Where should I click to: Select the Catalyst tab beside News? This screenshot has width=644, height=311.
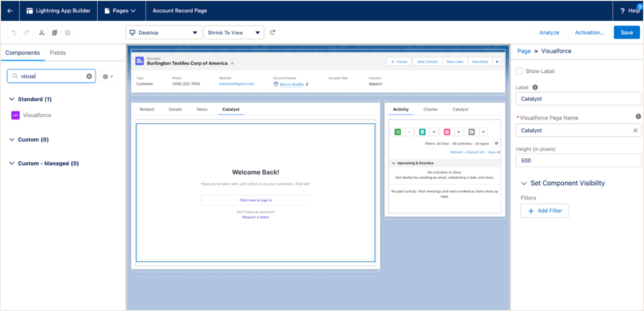[x=231, y=109]
